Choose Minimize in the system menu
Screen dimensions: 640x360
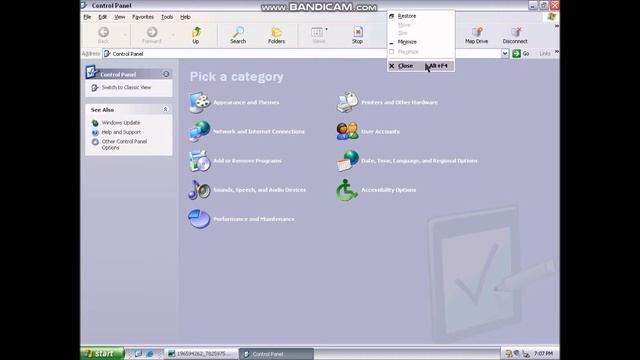tap(421, 42)
